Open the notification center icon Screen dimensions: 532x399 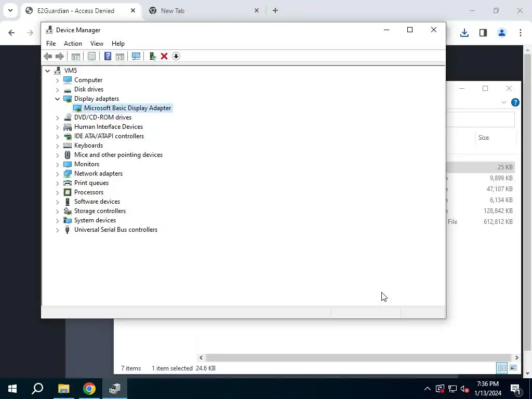click(515, 389)
